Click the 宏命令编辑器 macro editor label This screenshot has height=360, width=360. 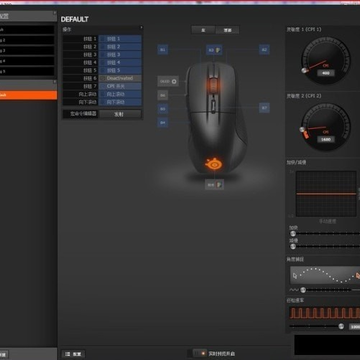(x=84, y=114)
